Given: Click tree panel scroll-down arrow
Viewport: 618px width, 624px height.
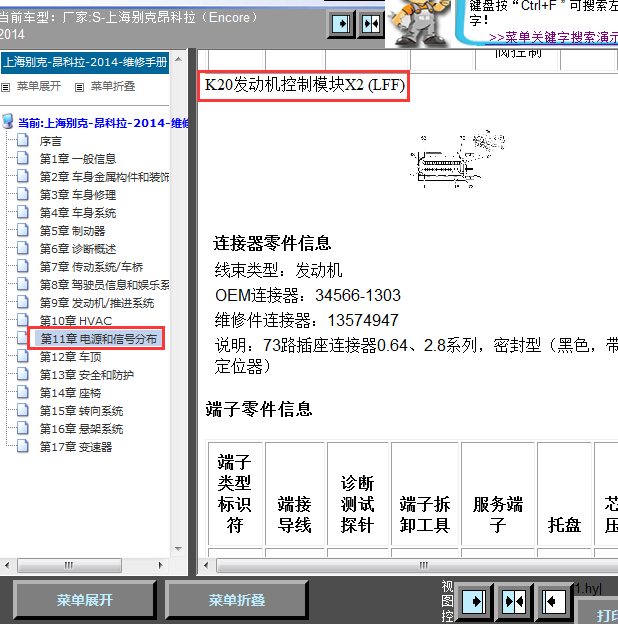Looking at the screenshot, I should point(178,549).
